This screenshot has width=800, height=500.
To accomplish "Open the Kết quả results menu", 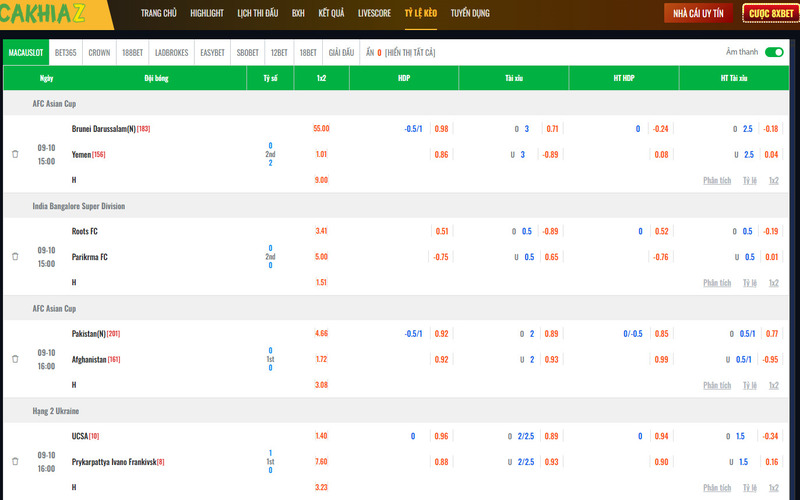I will click(331, 13).
